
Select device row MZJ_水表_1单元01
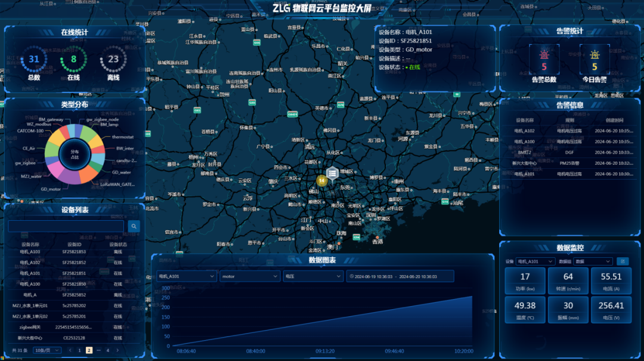[74, 306]
